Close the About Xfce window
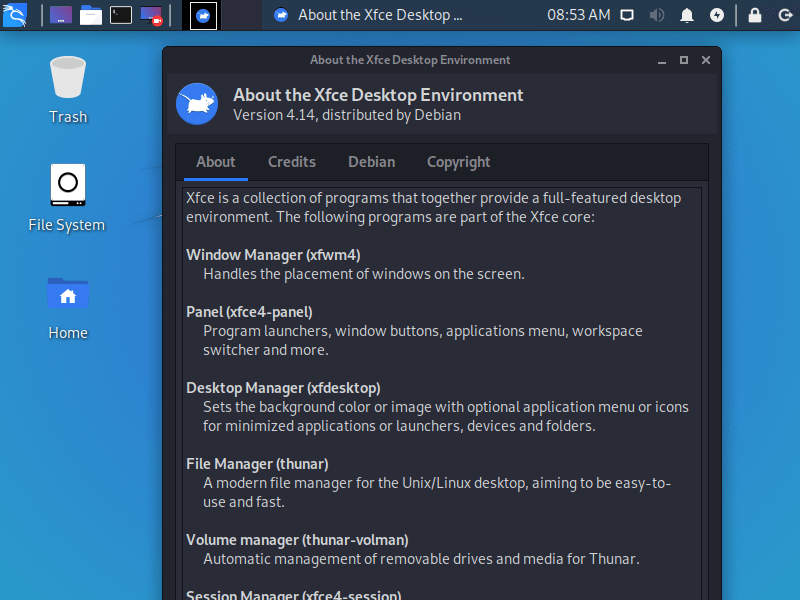 pyautogui.click(x=706, y=60)
